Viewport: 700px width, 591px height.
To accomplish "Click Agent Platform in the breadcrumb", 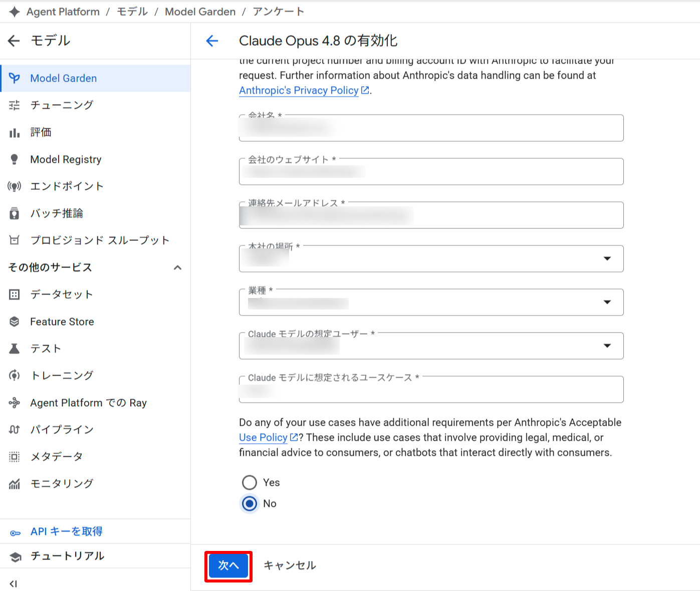I will point(63,12).
